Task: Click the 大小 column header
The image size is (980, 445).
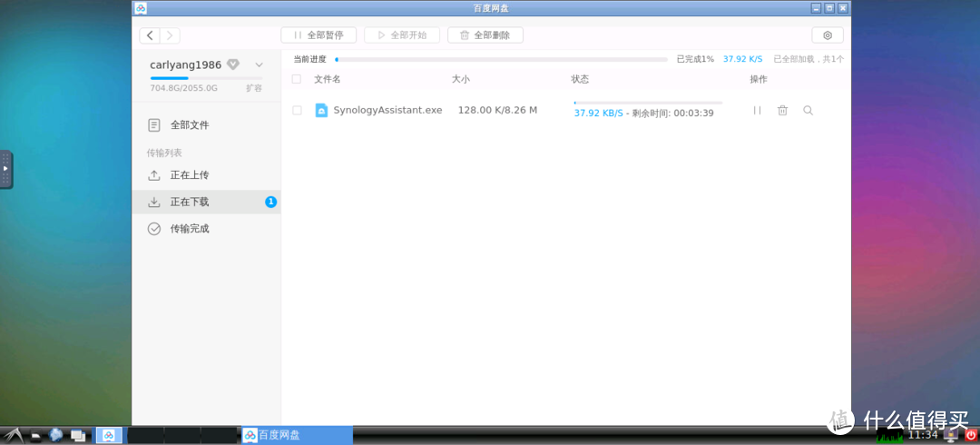Action: click(461, 80)
